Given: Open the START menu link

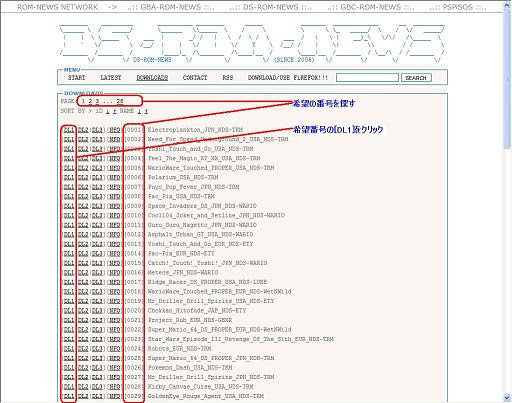Looking at the screenshot, I should [x=77, y=78].
